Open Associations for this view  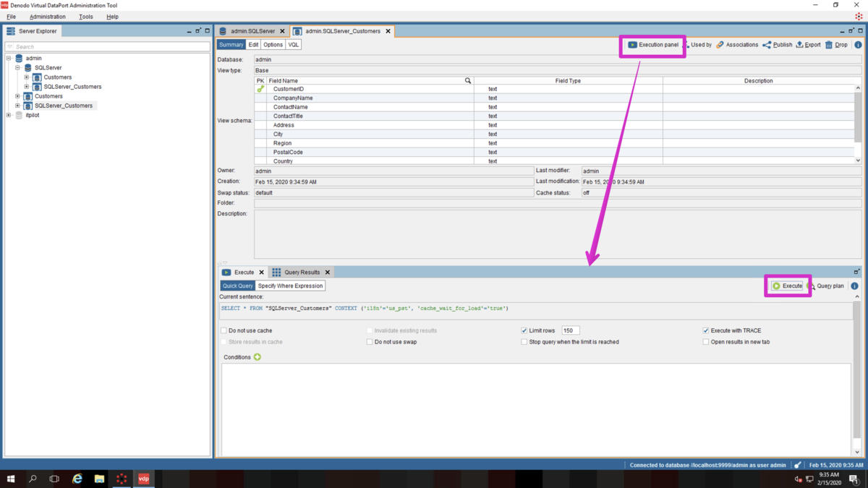(737, 45)
